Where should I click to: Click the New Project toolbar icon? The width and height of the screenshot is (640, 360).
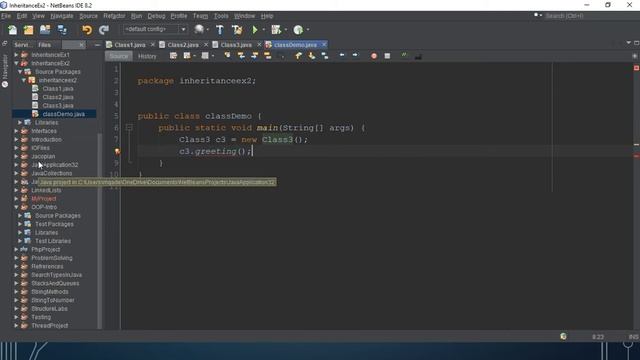click(28, 30)
